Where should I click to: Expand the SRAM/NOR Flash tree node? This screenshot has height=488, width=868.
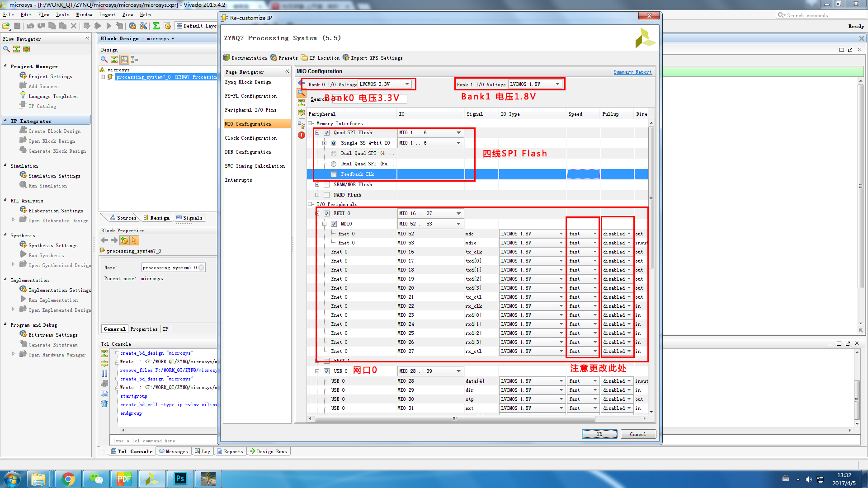(317, 185)
